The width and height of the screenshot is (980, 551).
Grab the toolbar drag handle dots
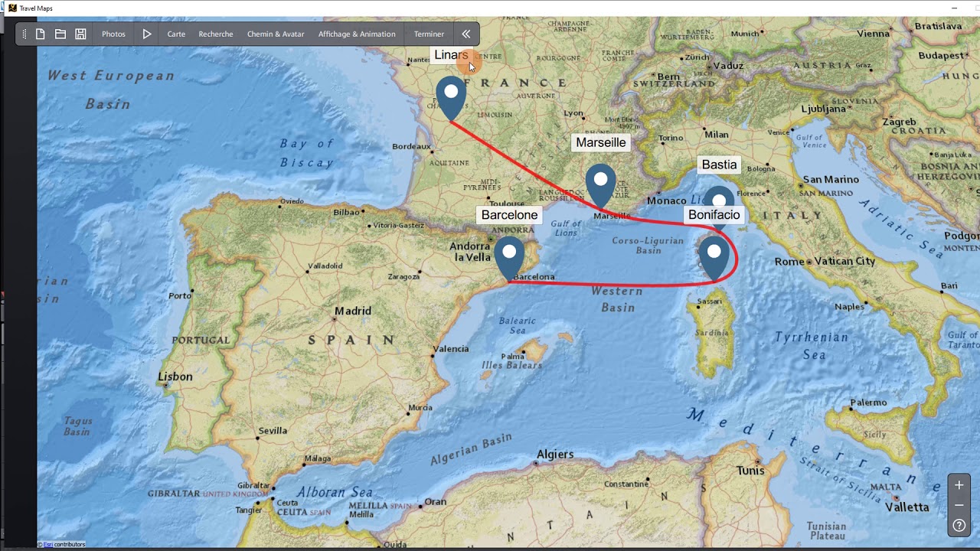(24, 34)
